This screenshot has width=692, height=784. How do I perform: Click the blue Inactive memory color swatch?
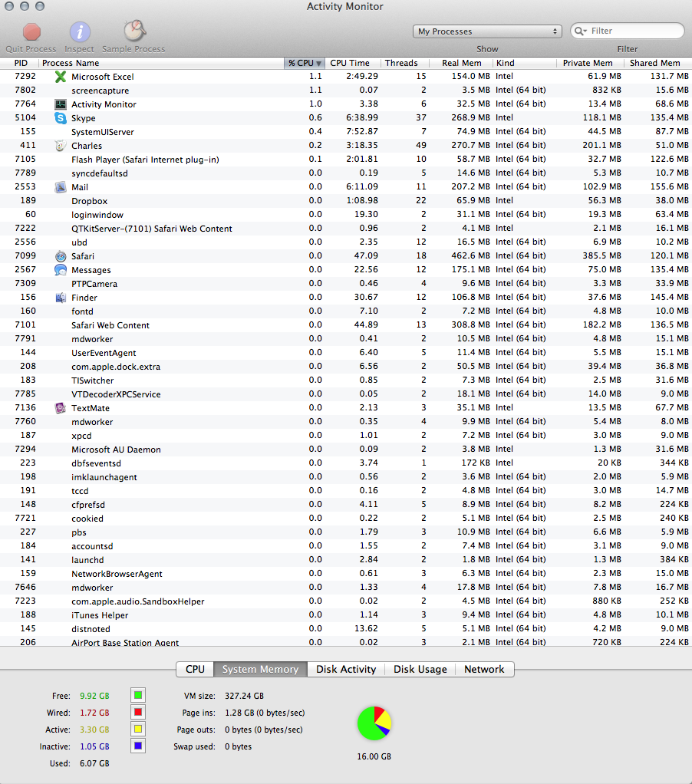point(138,746)
